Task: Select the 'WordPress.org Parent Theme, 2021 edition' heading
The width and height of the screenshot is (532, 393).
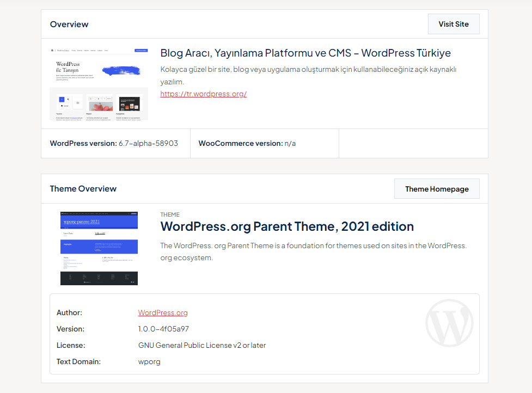Action: [x=287, y=226]
